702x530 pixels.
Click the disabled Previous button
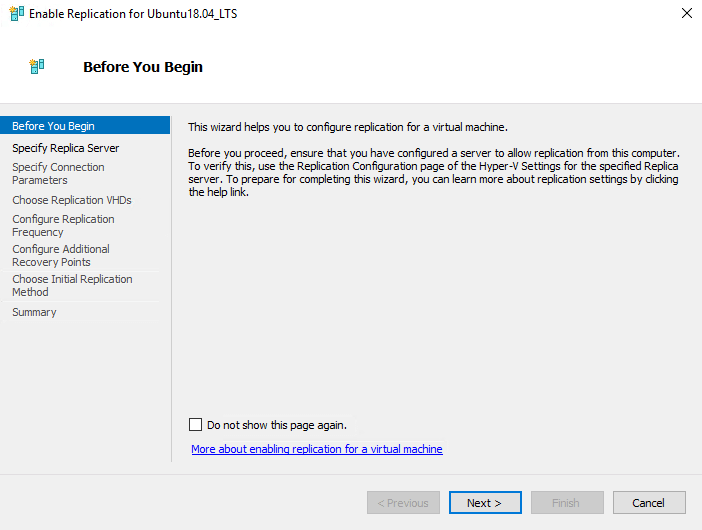(403, 503)
